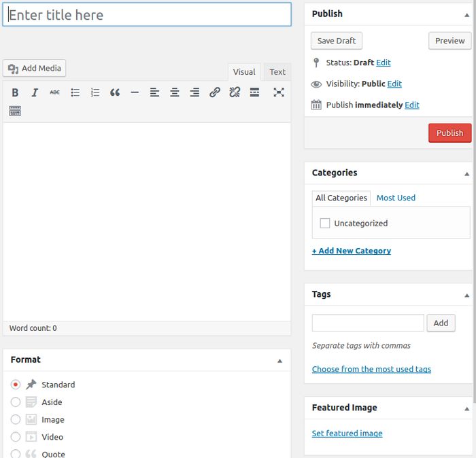Switch to the Visual editor tab

coord(244,72)
